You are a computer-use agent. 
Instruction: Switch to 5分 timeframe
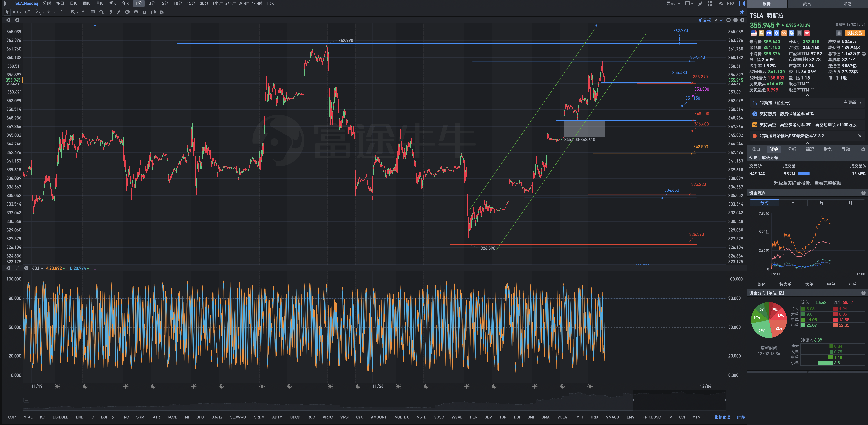pyautogui.click(x=165, y=3)
